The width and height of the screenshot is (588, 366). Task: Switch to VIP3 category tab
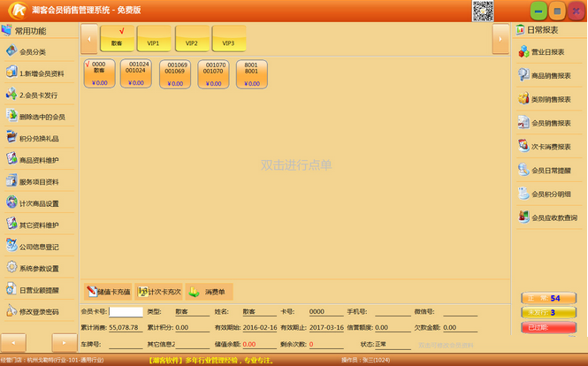(x=229, y=38)
